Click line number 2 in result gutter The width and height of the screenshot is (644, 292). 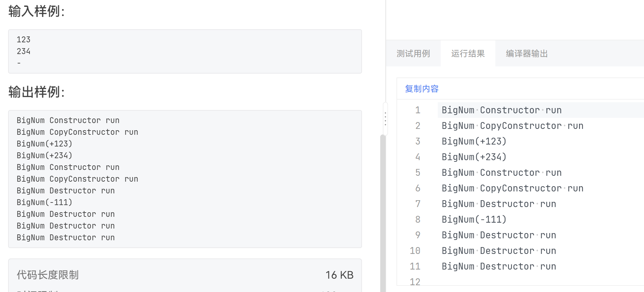(418, 126)
